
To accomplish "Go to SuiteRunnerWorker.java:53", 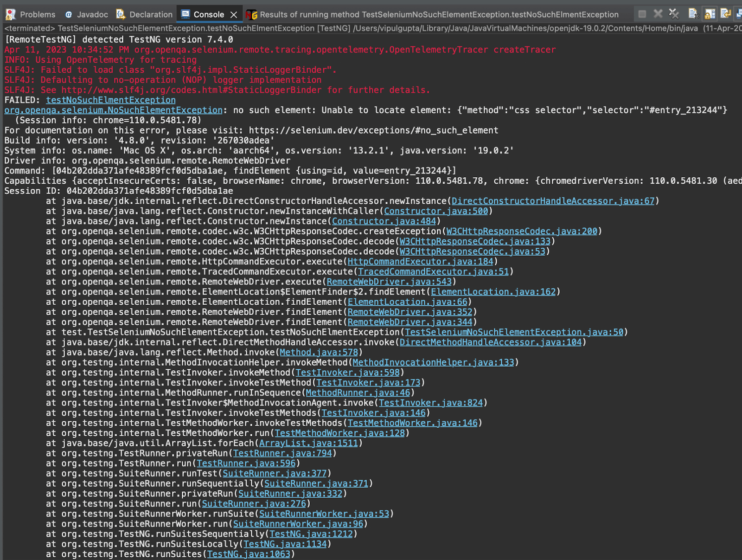I will [x=324, y=514].
